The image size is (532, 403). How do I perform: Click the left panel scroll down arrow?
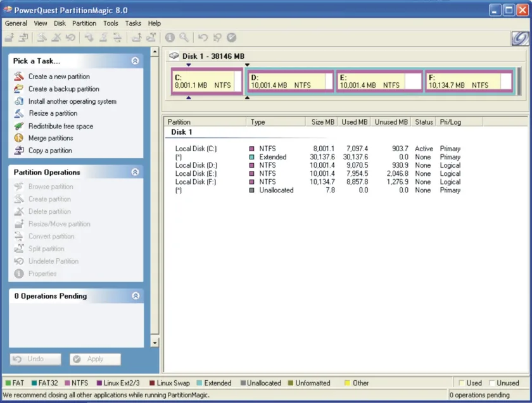click(155, 343)
